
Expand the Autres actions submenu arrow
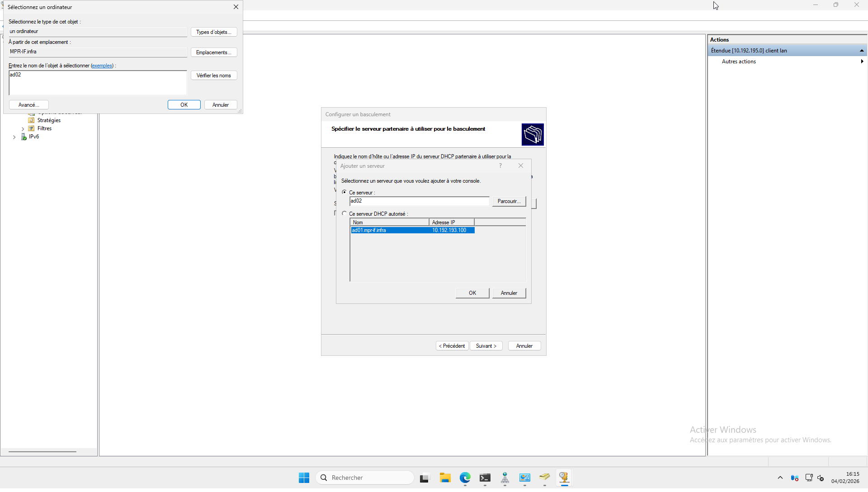coord(862,61)
